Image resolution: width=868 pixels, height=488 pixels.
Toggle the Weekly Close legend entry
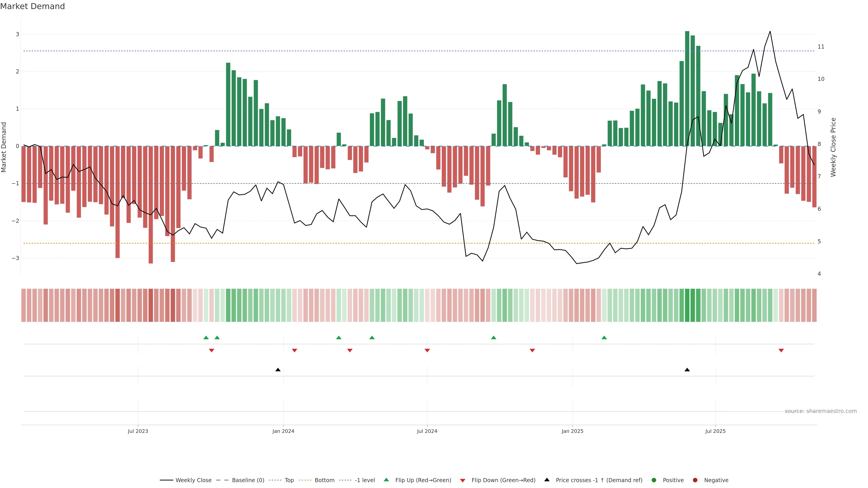[x=193, y=480]
